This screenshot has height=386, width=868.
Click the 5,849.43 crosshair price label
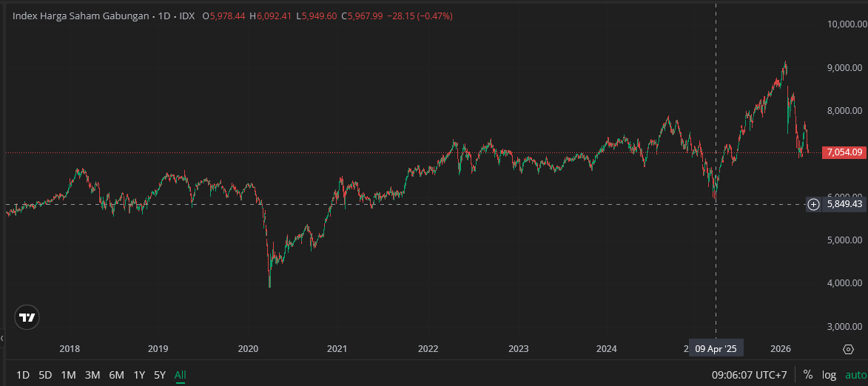(844, 205)
